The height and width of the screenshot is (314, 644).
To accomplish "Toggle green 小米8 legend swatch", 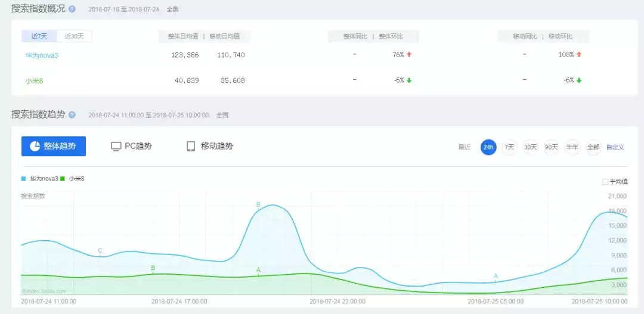I will 63,179.
